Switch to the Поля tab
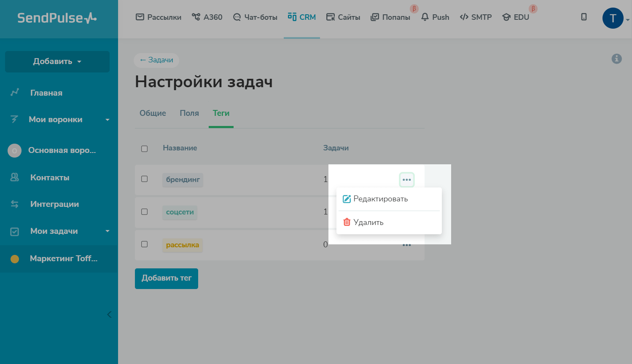The image size is (632, 364). point(189,113)
